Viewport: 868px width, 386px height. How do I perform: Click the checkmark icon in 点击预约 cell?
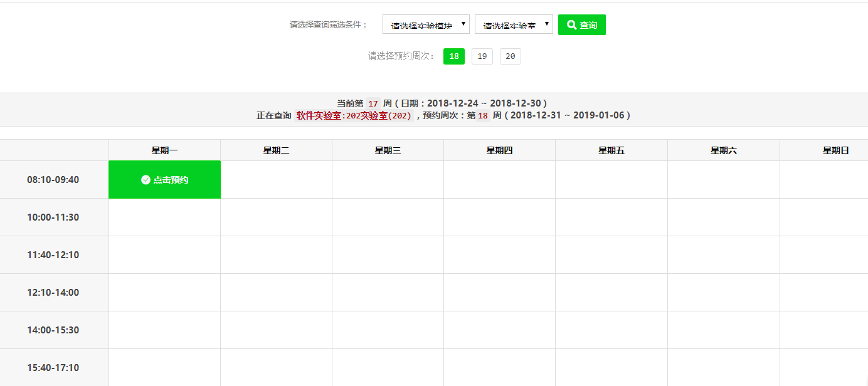click(x=146, y=180)
